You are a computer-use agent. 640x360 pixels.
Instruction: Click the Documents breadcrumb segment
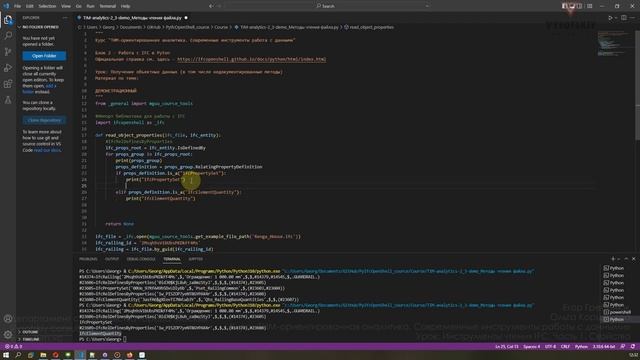tap(131, 27)
